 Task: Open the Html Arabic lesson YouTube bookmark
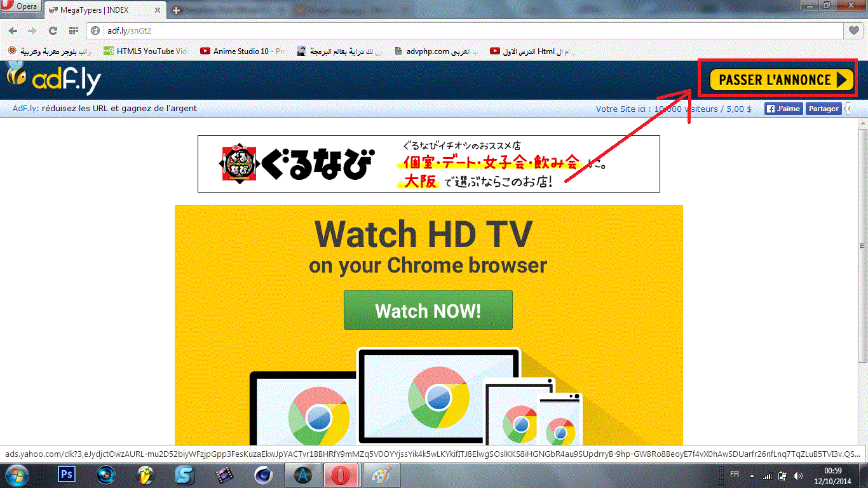(533, 51)
